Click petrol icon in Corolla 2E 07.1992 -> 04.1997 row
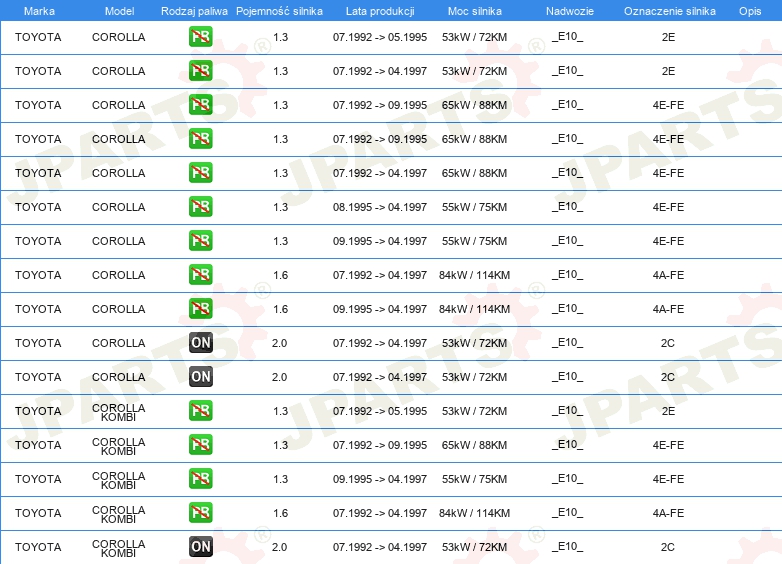The height and width of the screenshot is (564, 782). pos(200,71)
